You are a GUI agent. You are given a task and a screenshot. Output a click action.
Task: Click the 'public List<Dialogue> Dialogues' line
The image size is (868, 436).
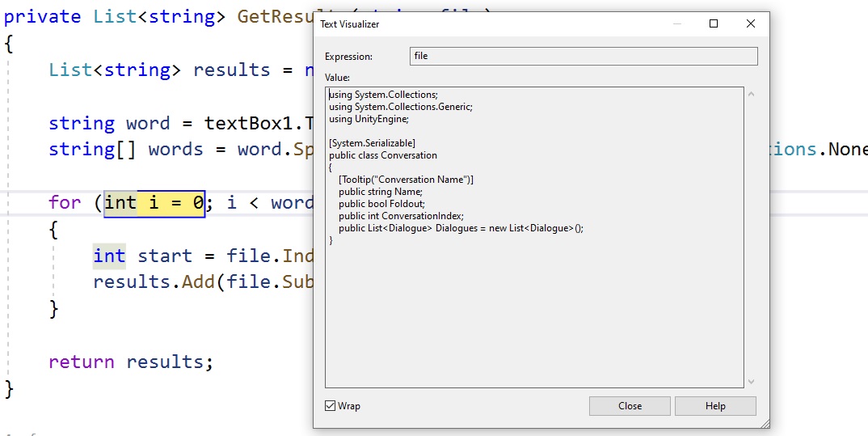[x=461, y=228]
